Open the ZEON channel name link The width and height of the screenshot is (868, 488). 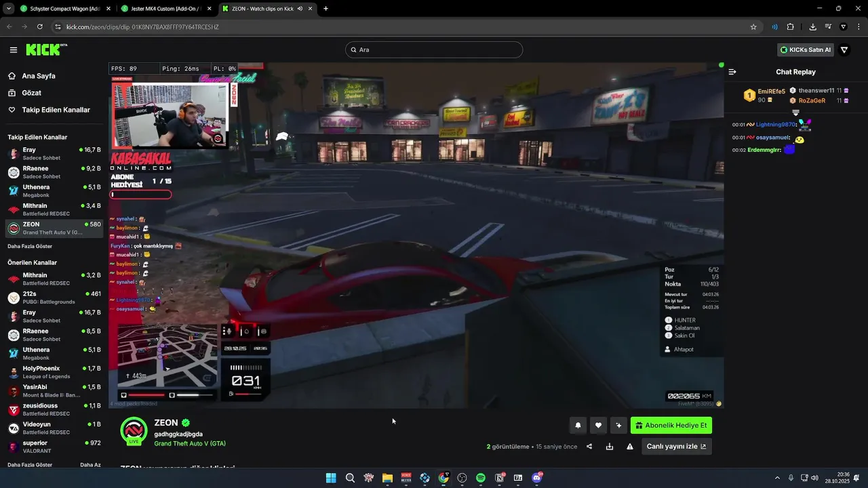[x=166, y=423]
